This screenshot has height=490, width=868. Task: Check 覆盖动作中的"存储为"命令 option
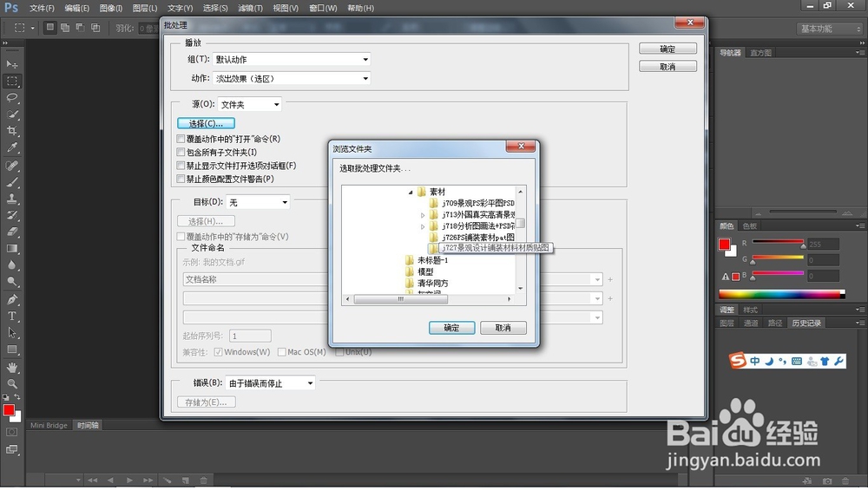pos(181,236)
